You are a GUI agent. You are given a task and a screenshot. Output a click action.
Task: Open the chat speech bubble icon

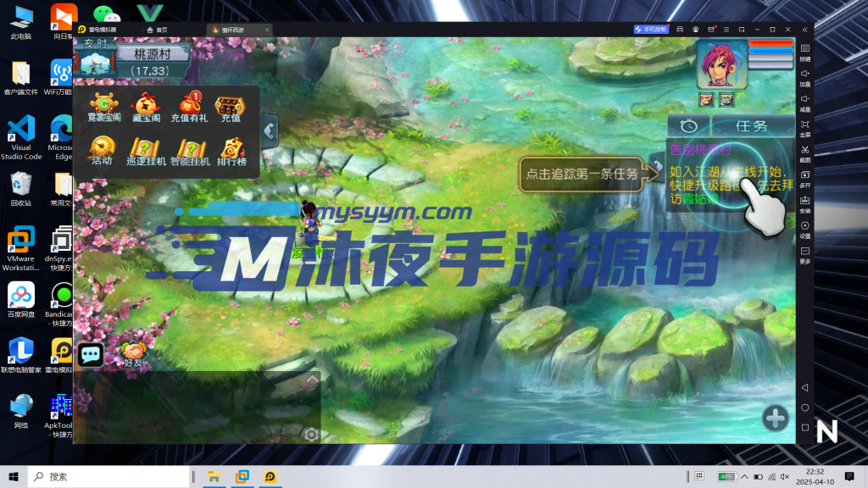[91, 355]
